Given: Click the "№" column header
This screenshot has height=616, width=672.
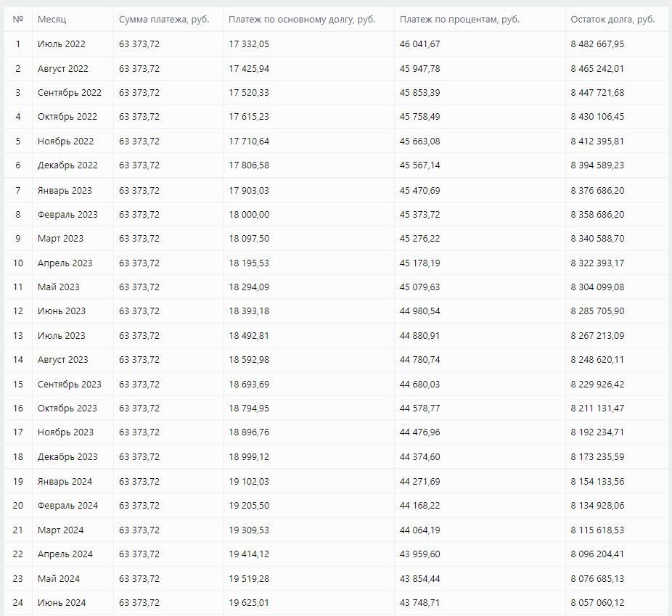Looking at the screenshot, I should (x=18, y=20).
